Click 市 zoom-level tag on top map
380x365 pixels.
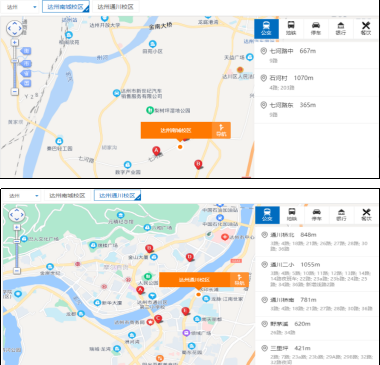click(26, 63)
